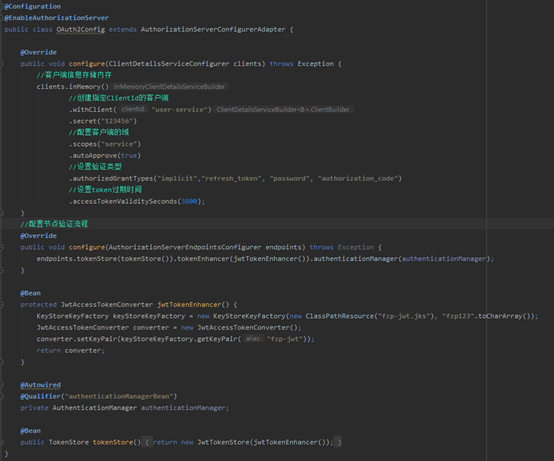Click the comment about token expiry time
The image size is (554, 461).
click(x=105, y=190)
